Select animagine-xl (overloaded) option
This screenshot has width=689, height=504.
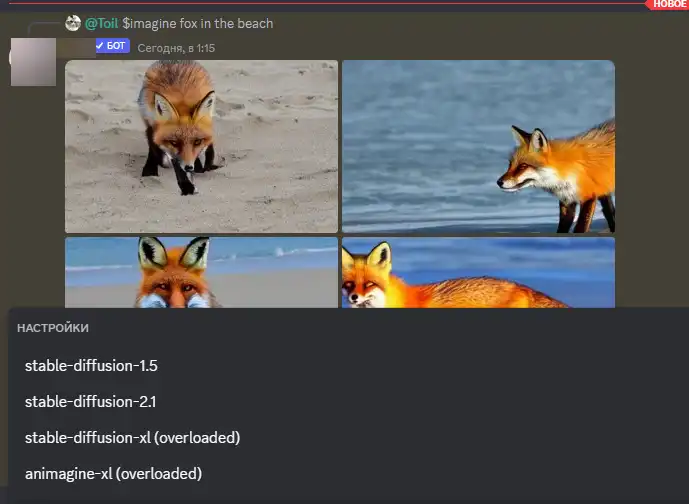click(x=113, y=474)
